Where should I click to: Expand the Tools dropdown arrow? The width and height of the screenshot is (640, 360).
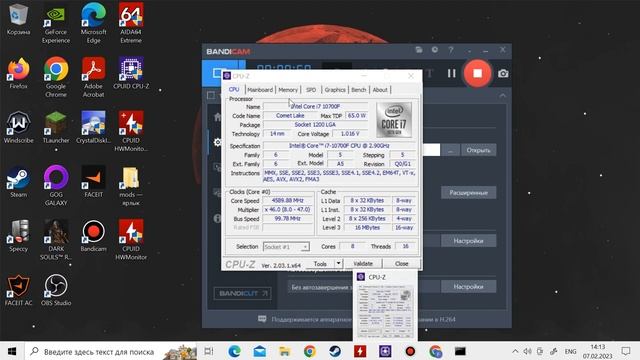pyautogui.click(x=338, y=264)
